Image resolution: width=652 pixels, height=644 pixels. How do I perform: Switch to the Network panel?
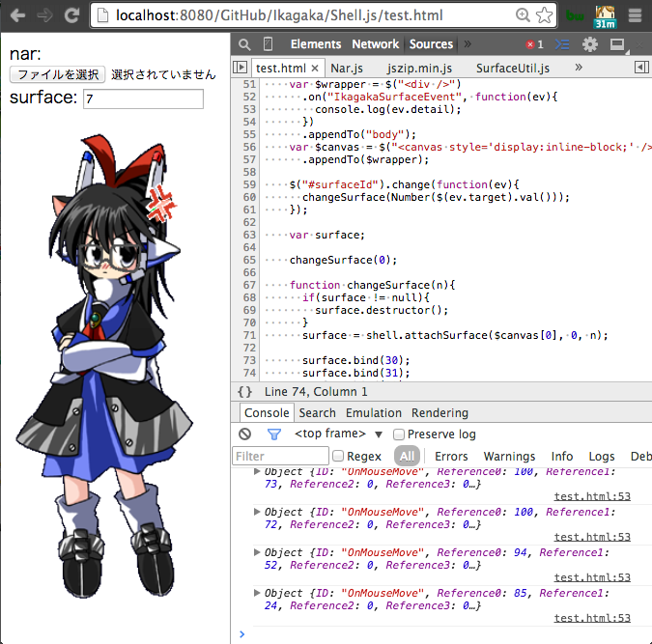tap(375, 44)
